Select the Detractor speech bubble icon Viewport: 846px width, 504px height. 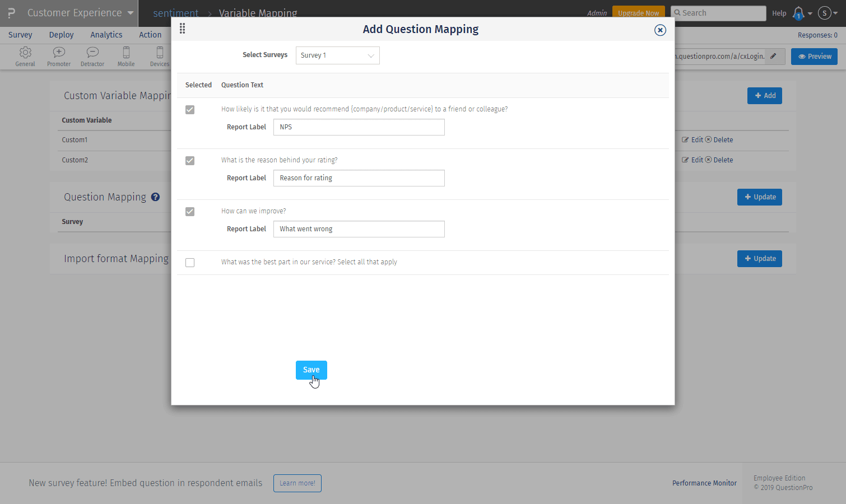point(92,53)
